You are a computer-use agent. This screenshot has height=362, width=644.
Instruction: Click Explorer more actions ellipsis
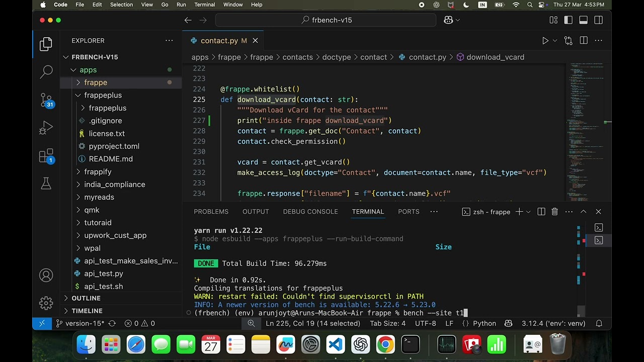pos(169,41)
